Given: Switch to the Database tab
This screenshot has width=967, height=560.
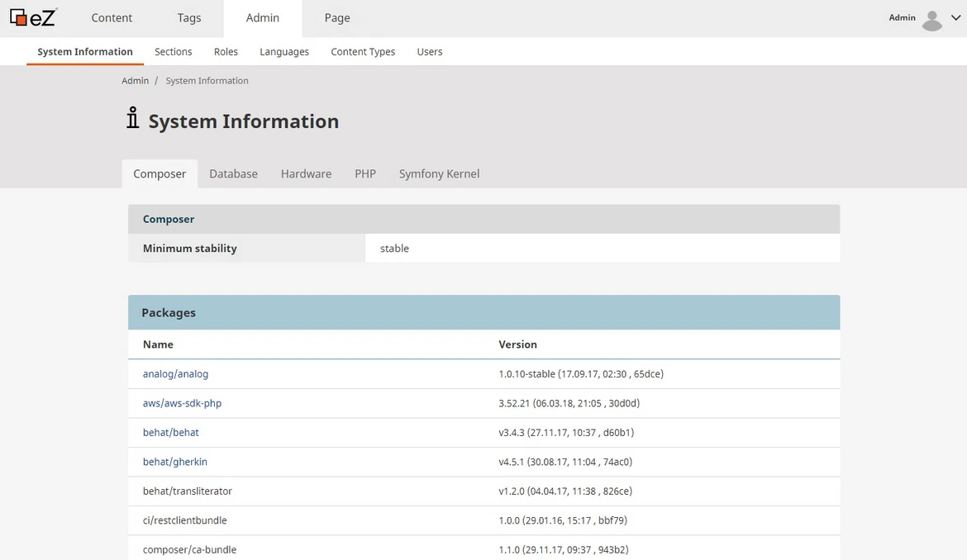Looking at the screenshot, I should (x=233, y=173).
